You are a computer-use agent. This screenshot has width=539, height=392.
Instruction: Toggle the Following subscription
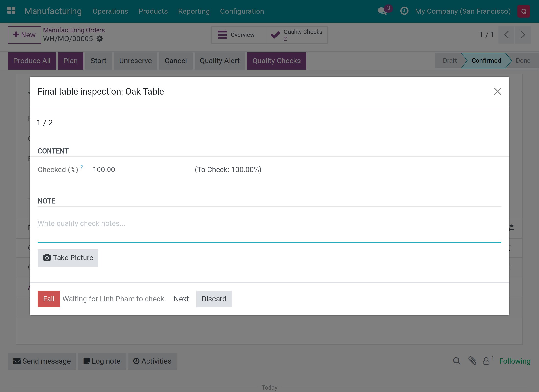pos(515,361)
